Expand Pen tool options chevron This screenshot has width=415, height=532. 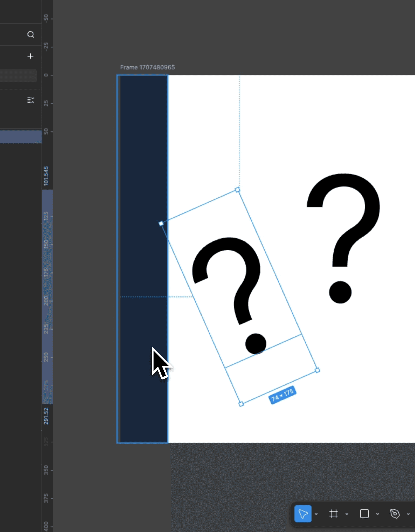point(408,514)
